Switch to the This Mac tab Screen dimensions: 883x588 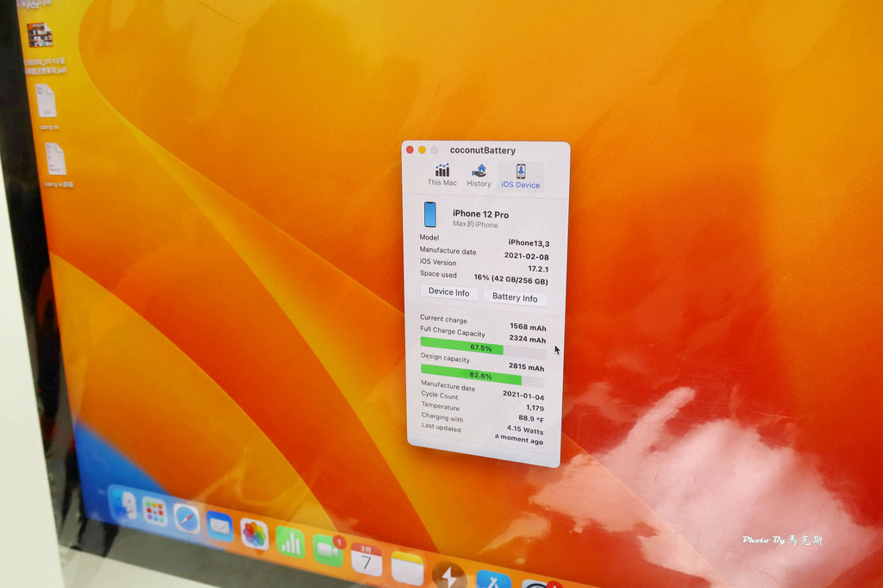coord(442,175)
